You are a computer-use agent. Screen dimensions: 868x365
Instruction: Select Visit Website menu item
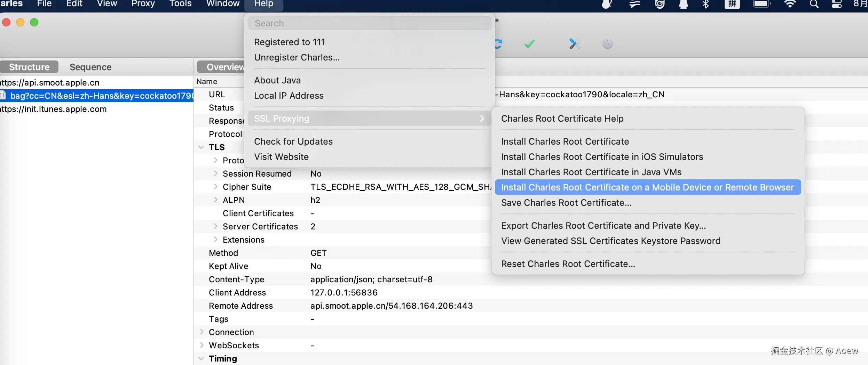[369, 157]
